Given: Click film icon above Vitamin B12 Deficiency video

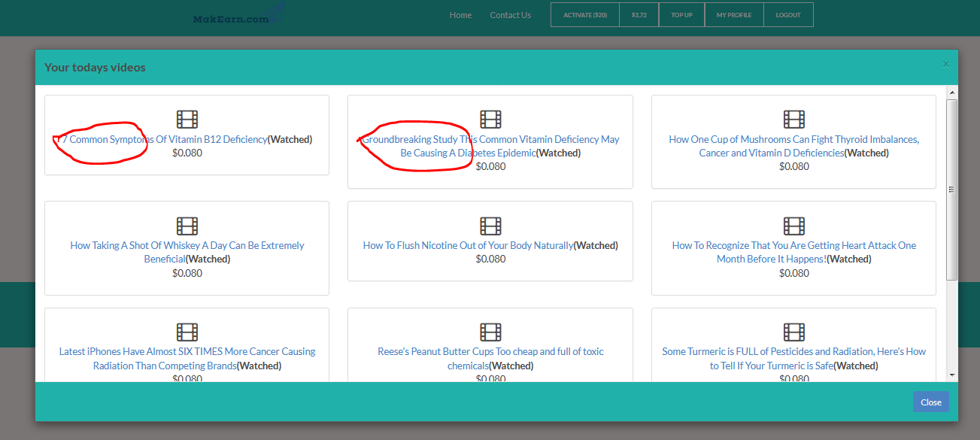Looking at the screenshot, I should (187, 120).
